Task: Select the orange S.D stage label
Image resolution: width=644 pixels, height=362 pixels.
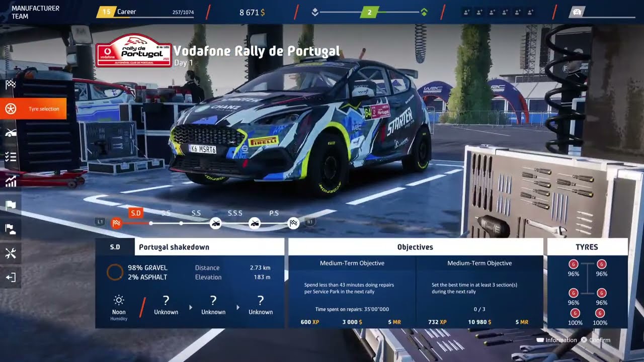Action: coord(136,213)
